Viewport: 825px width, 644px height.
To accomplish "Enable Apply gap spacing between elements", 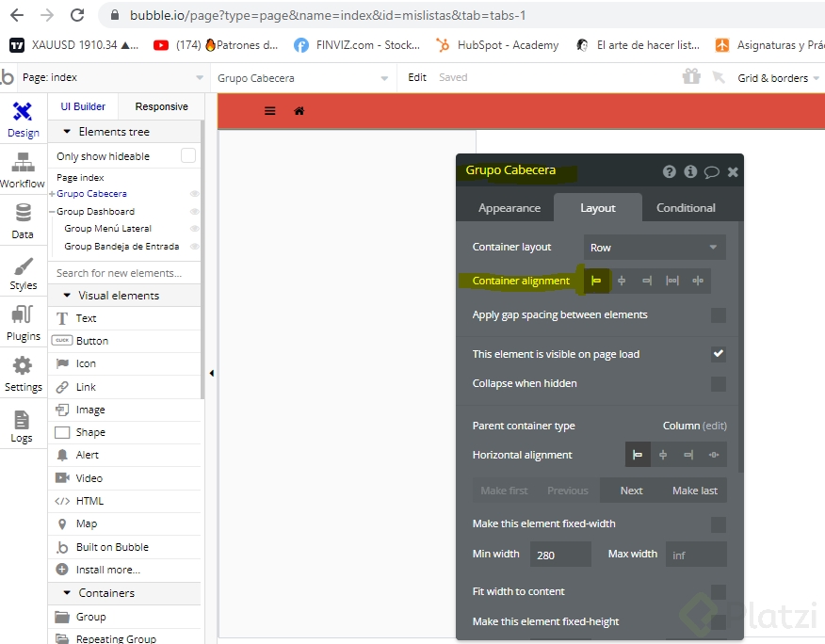I will click(x=719, y=315).
